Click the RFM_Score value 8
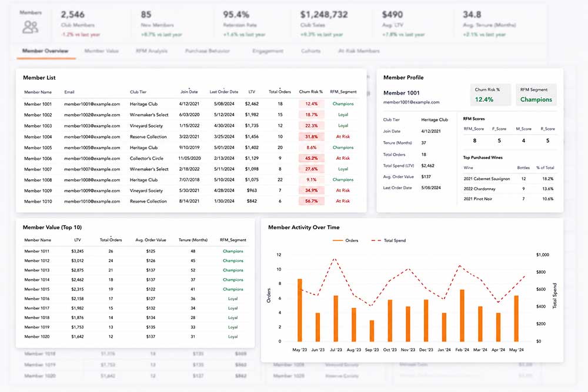 (x=475, y=140)
